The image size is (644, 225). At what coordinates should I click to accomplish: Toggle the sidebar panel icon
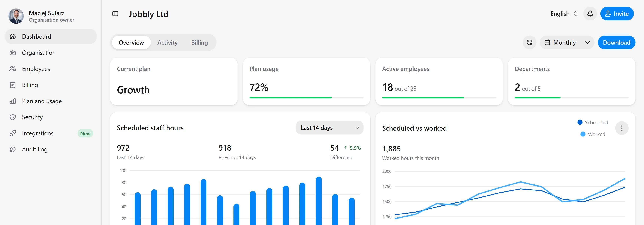click(x=115, y=14)
